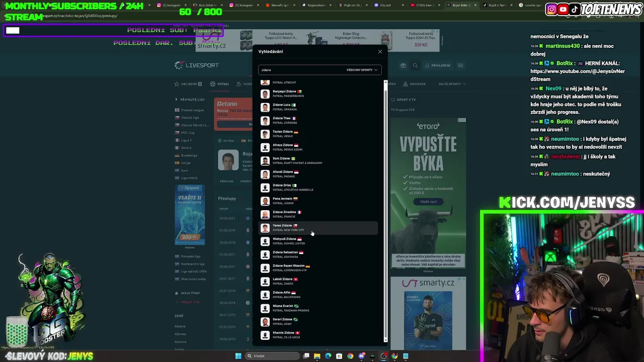Select Wahyudi Zidane search result
644x362 pixels.
tap(318, 241)
